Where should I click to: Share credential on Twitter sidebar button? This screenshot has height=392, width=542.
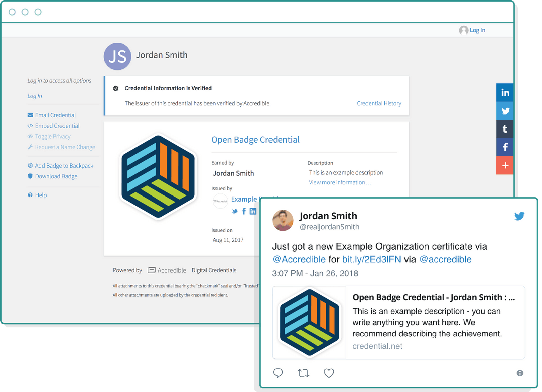[x=505, y=111]
